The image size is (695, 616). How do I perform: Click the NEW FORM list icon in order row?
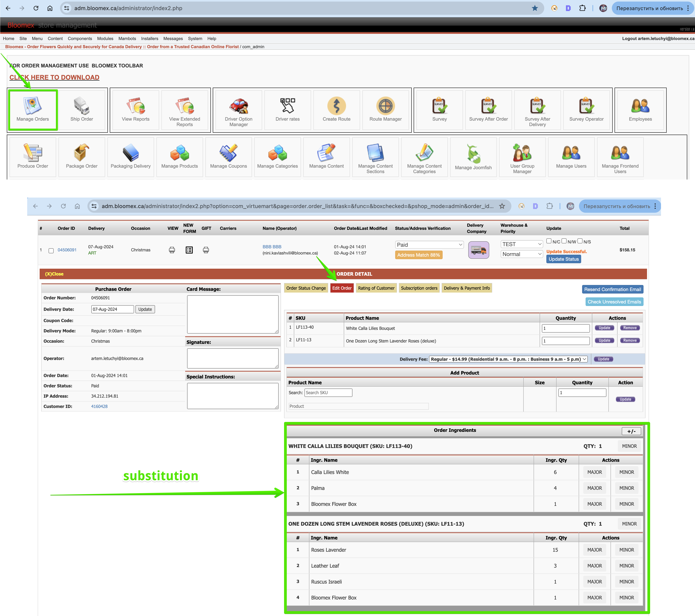point(189,250)
